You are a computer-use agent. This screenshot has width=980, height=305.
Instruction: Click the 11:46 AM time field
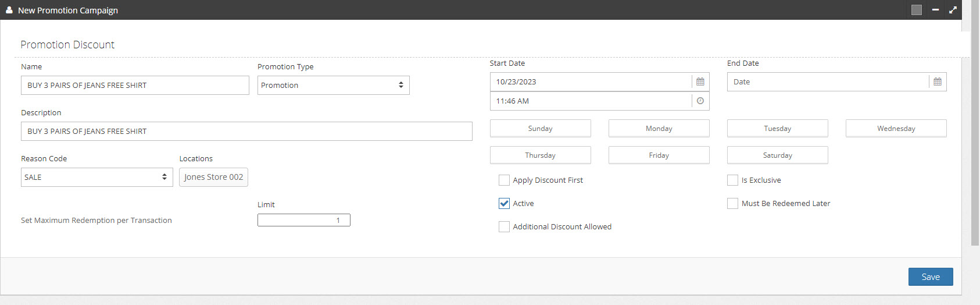pos(591,101)
